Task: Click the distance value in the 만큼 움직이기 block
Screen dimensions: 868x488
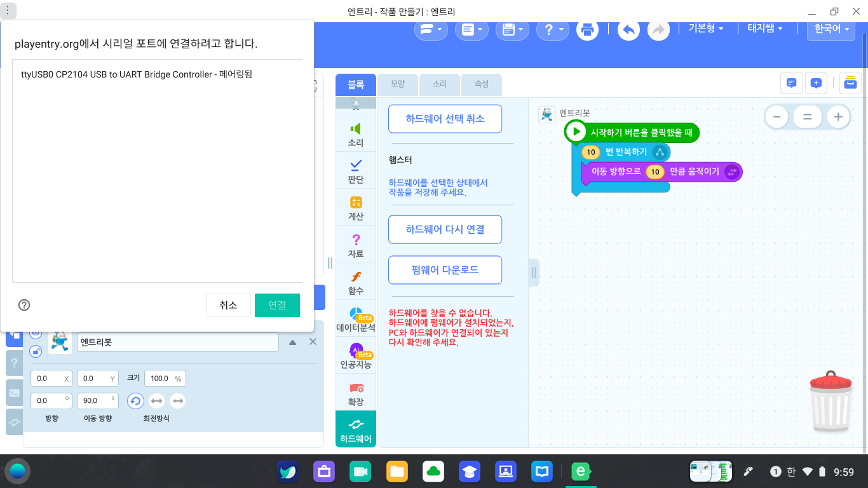Action: 654,172
